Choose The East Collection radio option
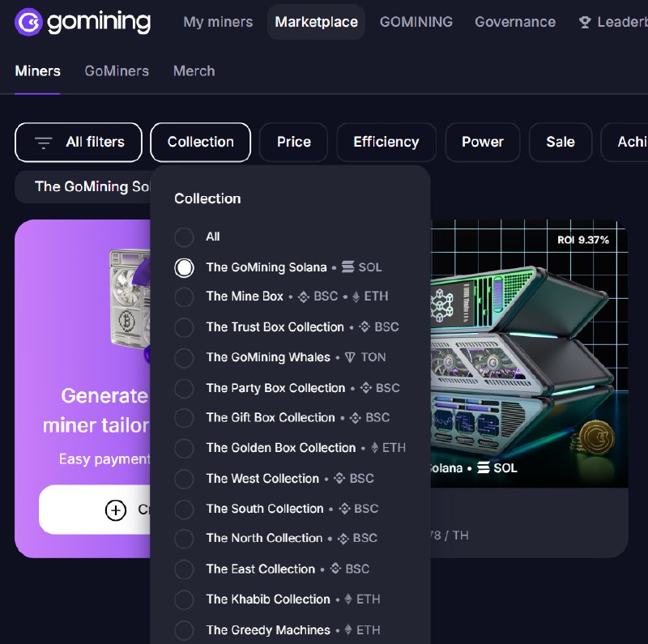The height and width of the screenshot is (644, 648). tap(184, 569)
